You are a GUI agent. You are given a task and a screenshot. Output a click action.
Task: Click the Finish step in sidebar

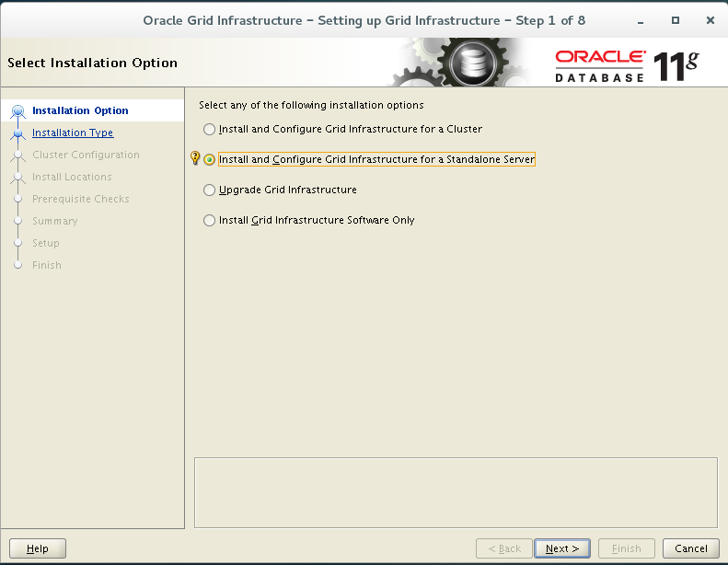[46, 265]
